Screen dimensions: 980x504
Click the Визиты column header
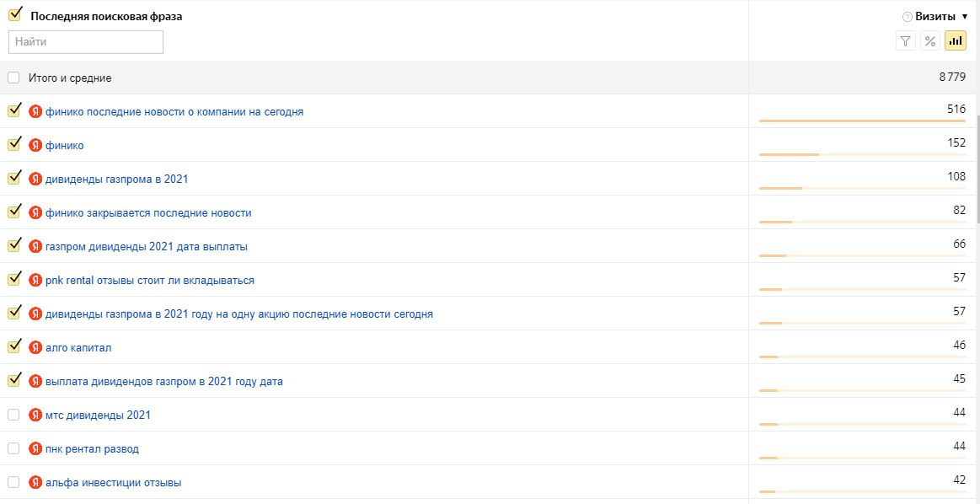click(x=936, y=17)
